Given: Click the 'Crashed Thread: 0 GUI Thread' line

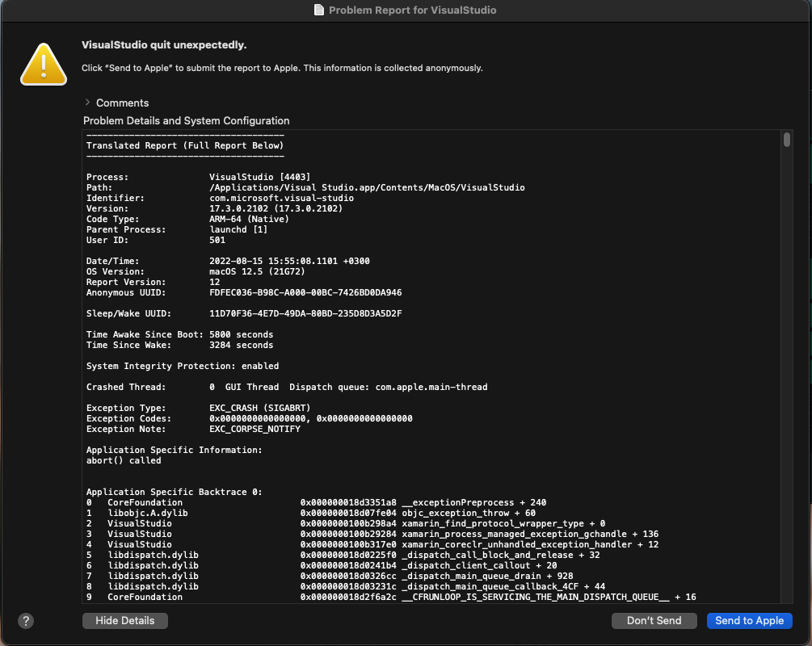Looking at the screenshot, I should coord(286,387).
